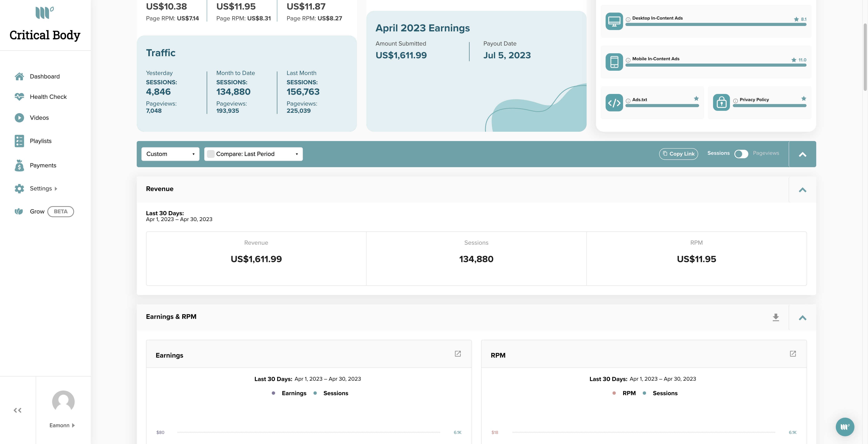868x444 pixels.
Task: Click the Desktop In-Content Ads label
Action: (x=657, y=18)
